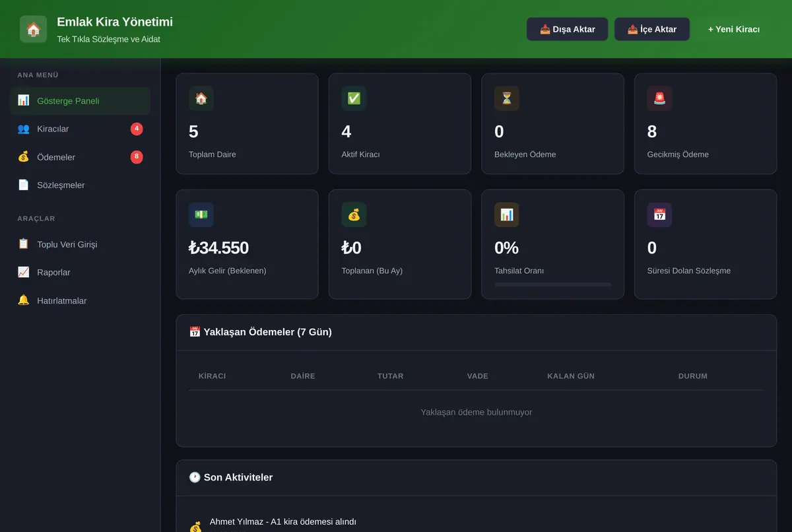
Task: Click the calendar icon on Süresi Dolan Sözleşme card
Action: coord(659,215)
